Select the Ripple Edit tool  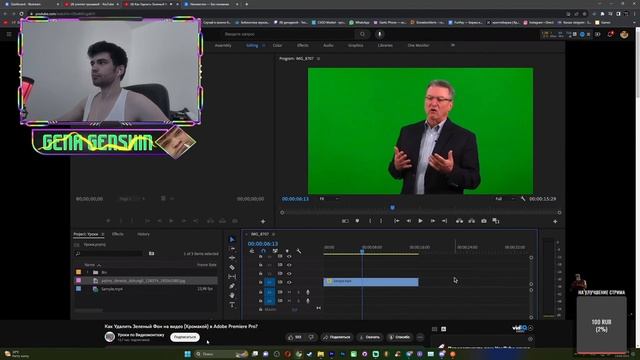[x=232, y=258]
